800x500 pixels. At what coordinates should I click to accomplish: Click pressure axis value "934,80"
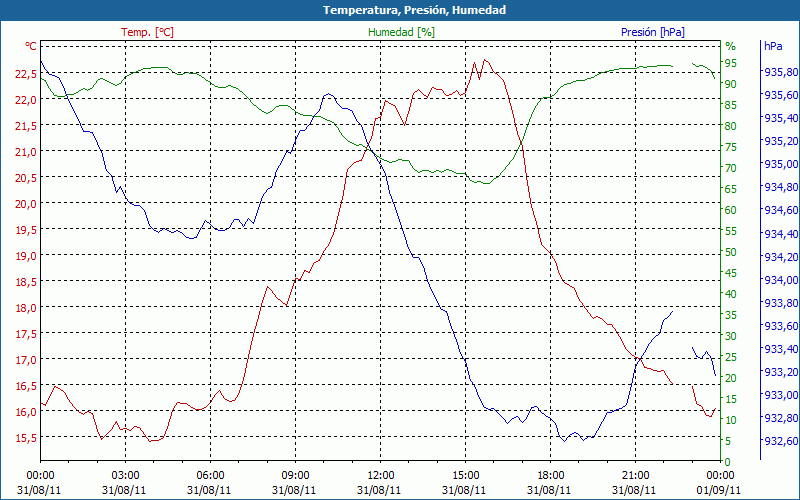point(781,187)
